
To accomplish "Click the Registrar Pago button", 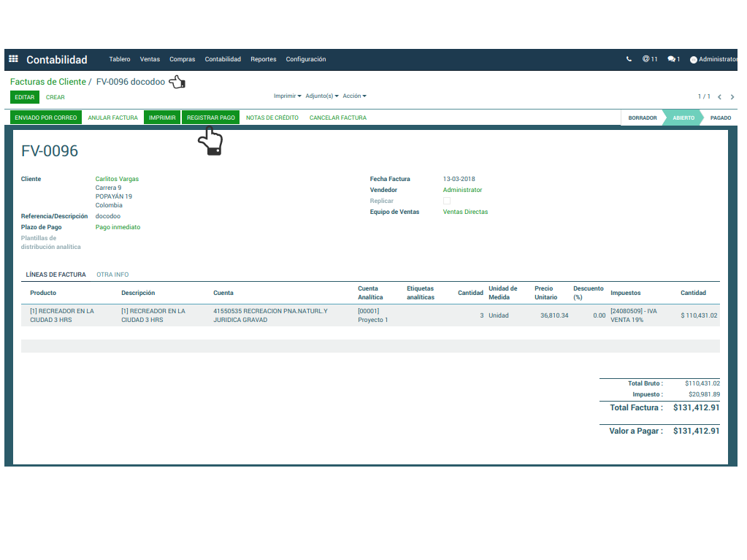I will [x=210, y=118].
